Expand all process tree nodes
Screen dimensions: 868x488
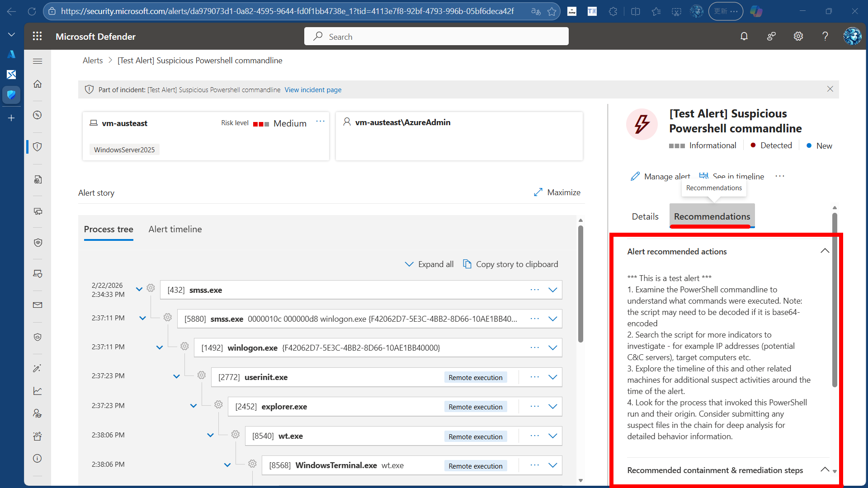tap(429, 264)
